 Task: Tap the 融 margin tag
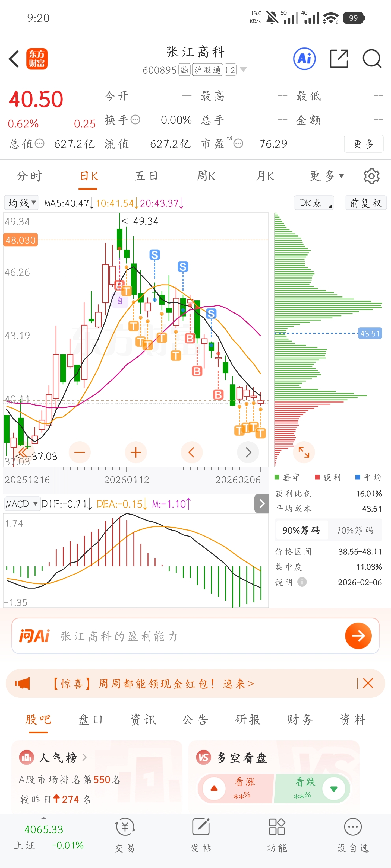click(185, 70)
